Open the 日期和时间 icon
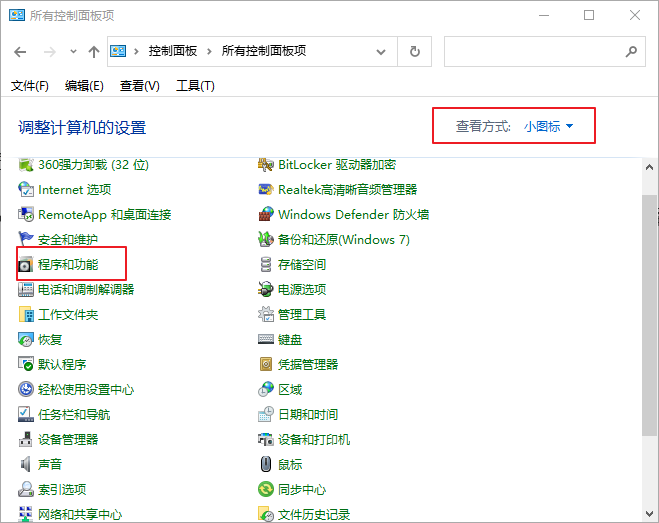 click(x=266, y=414)
